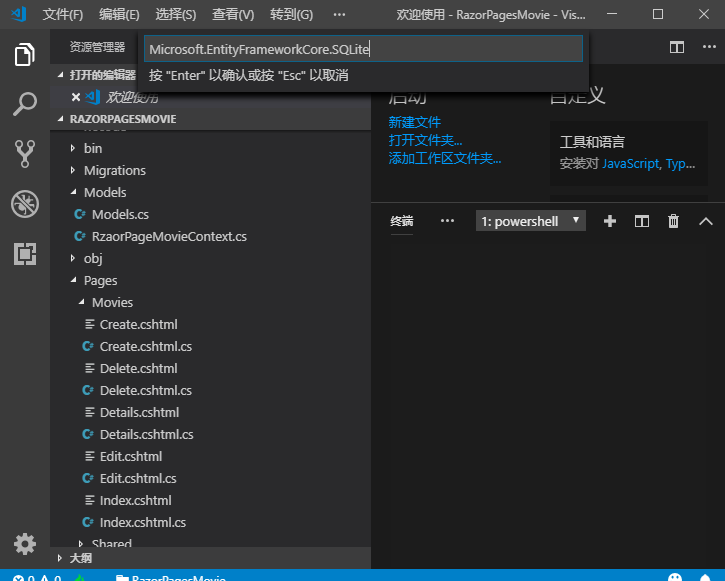Image resolution: width=725 pixels, height=581 pixels.
Task: Open the Extensions view
Action: 25,254
